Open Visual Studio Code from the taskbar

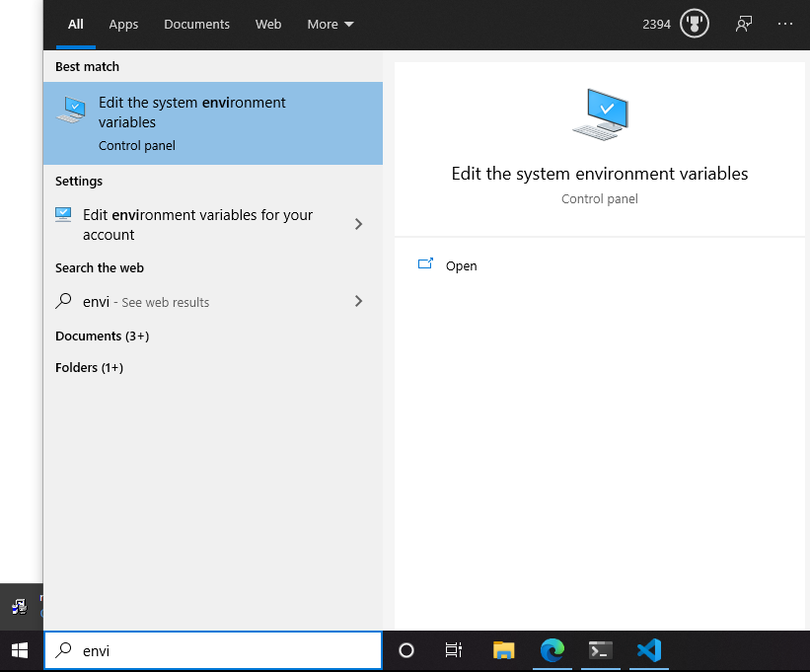point(648,651)
